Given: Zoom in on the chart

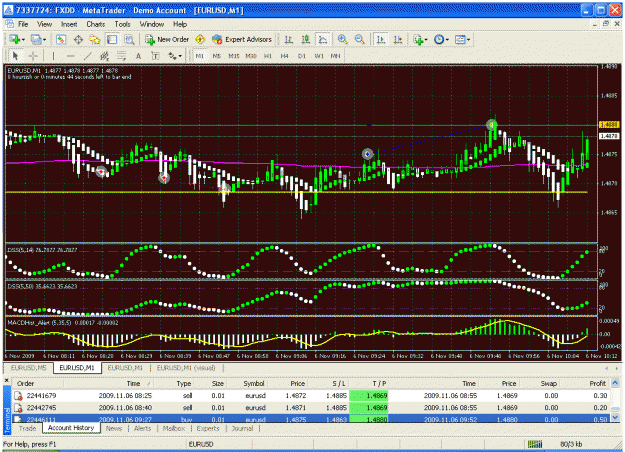Looking at the screenshot, I should 342,39.
